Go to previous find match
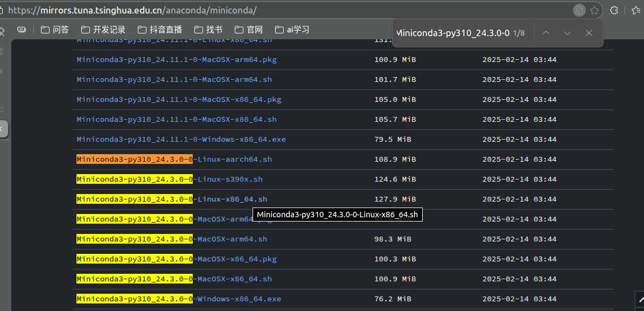Screen dimensions: 644x311 pyautogui.click(x=546, y=33)
